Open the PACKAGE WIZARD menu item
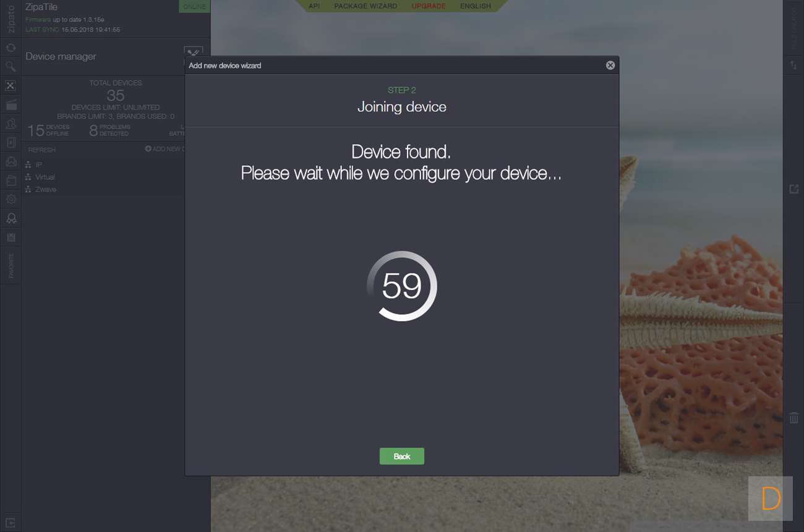 point(366,6)
